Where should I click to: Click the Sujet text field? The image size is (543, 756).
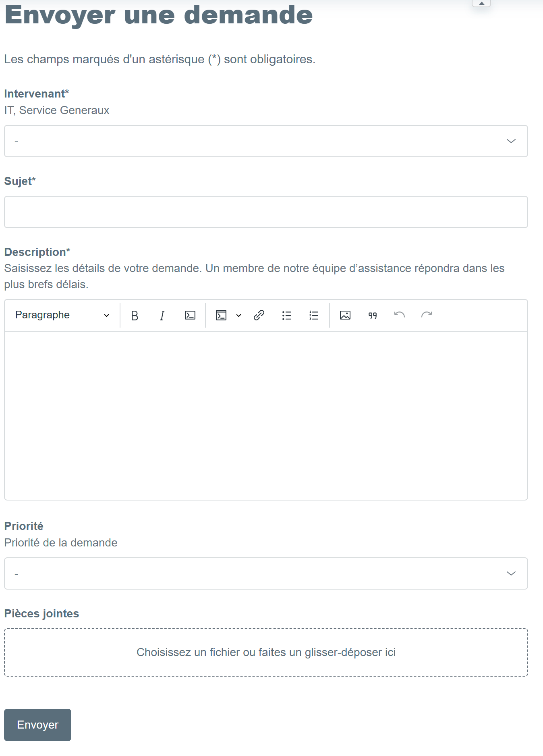[266, 212]
